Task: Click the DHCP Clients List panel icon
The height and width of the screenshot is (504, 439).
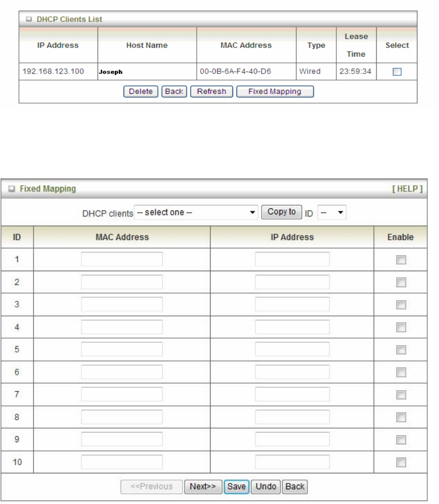Action: coord(29,19)
